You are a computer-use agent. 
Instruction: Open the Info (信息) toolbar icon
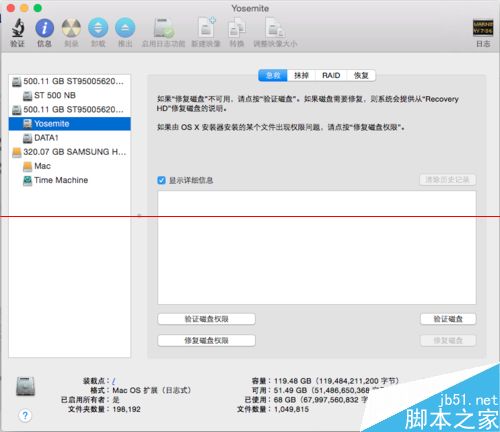(x=45, y=28)
